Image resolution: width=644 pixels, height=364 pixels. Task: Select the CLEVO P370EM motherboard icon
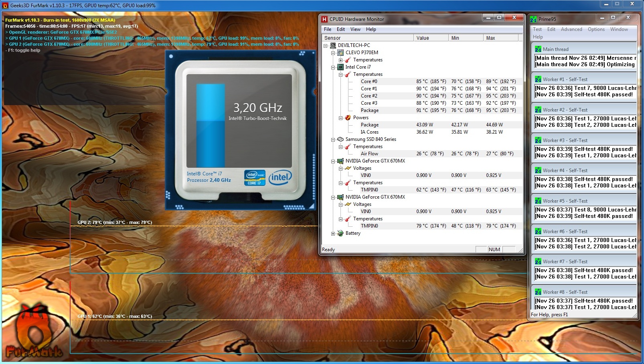[340, 53]
